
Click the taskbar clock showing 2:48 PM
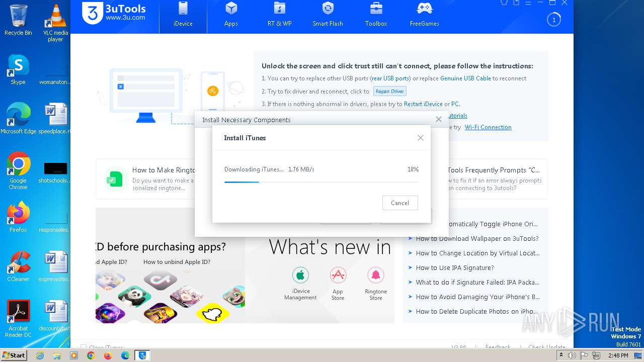(618, 355)
